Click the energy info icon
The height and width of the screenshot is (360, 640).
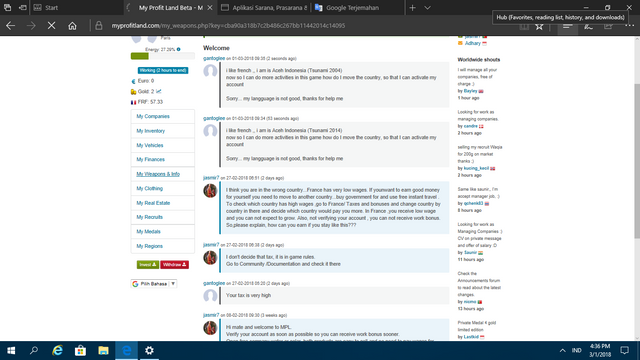tap(178, 49)
